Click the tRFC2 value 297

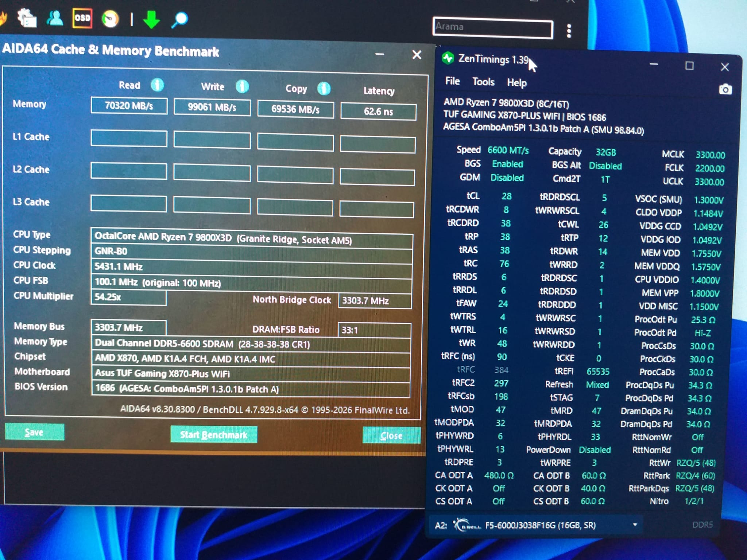501,383
